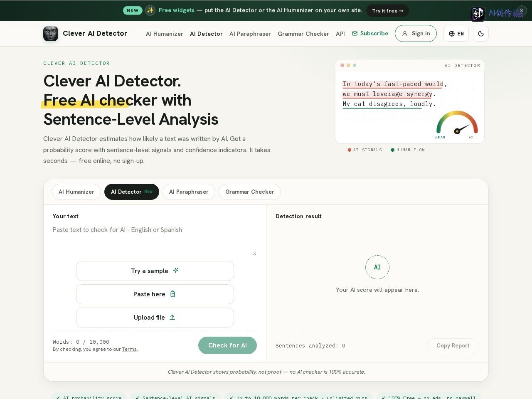The width and height of the screenshot is (532, 399).
Task: Open API in top navigation
Action: point(340,34)
